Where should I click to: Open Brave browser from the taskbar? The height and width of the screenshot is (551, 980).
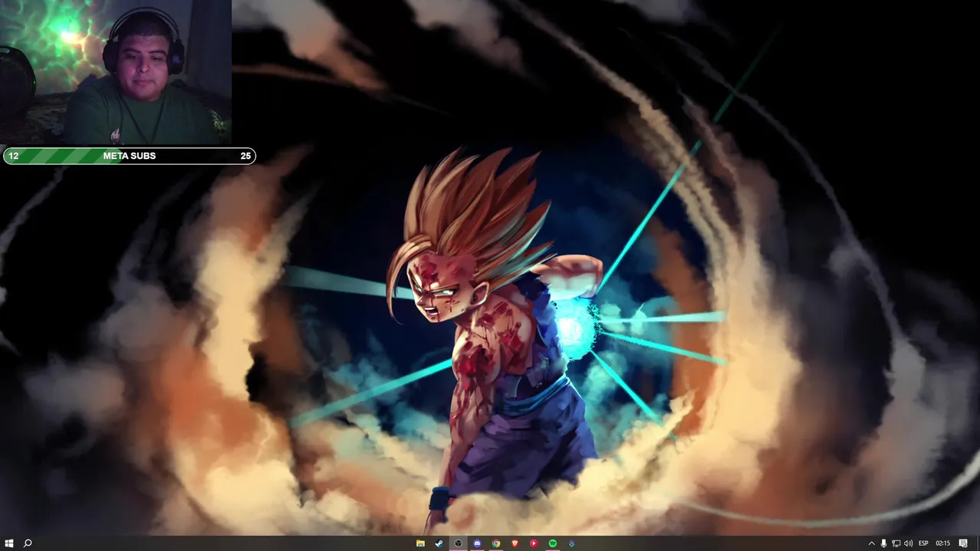[x=514, y=543]
